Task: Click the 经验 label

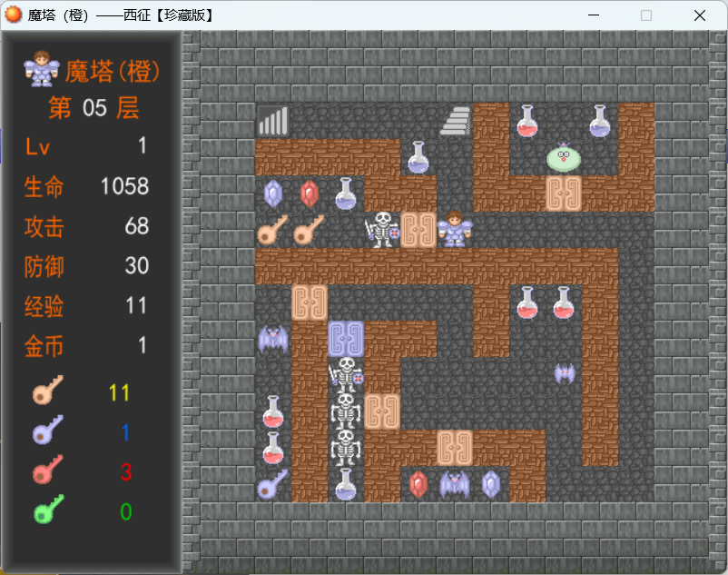Action: click(44, 306)
